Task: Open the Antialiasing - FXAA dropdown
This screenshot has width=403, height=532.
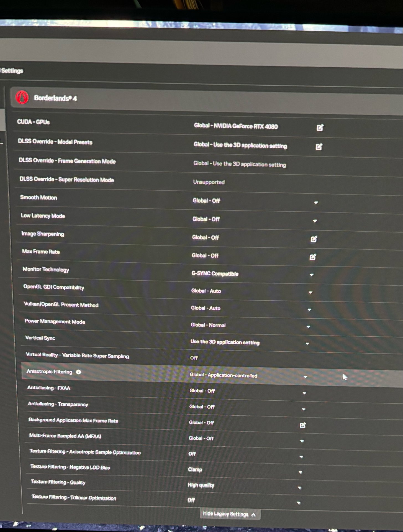Action: coord(304,393)
